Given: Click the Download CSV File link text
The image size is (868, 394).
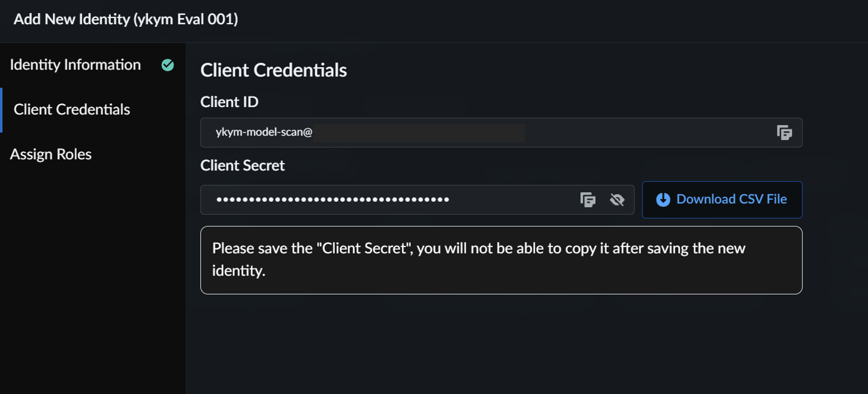Looking at the screenshot, I should (731, 200).
